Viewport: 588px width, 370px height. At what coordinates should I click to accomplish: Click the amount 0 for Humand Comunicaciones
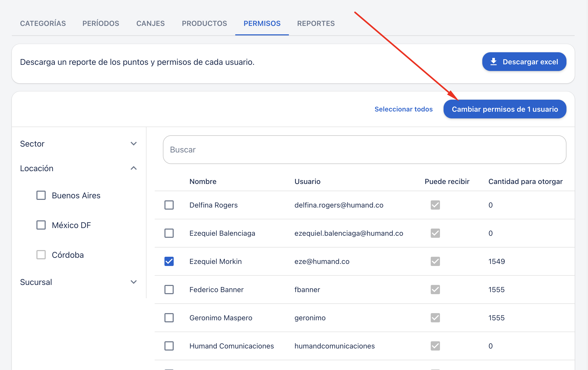491,346
